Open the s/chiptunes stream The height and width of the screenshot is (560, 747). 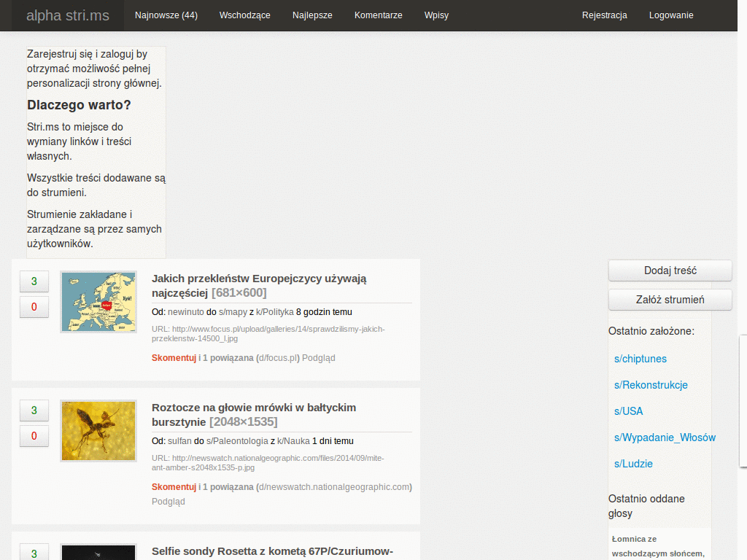pos(640,359)
